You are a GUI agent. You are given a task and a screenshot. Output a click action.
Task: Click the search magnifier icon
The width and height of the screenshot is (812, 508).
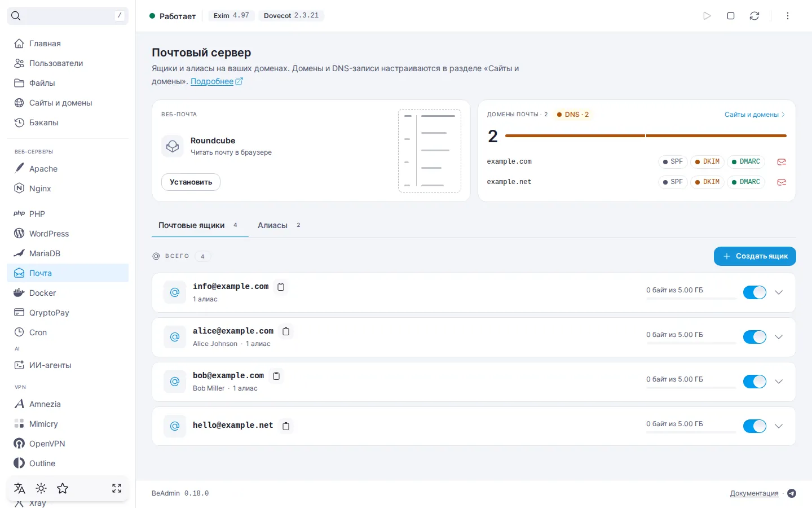16,16
